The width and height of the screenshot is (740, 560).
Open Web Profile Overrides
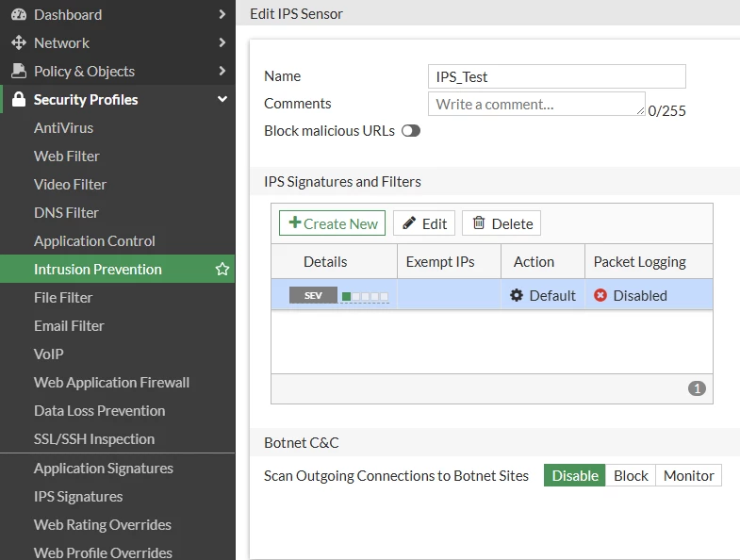[x=103, y=552]
